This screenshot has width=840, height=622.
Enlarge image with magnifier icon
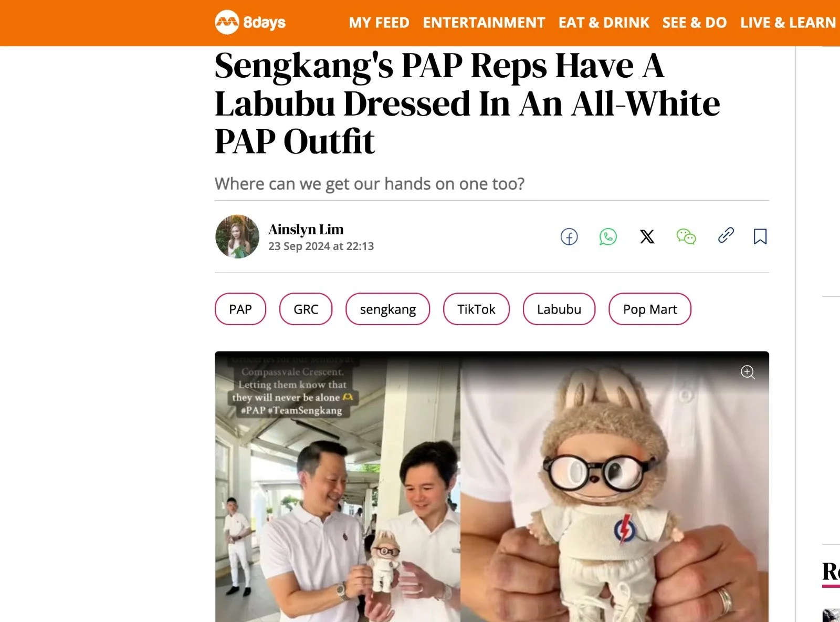pos(748,372)
